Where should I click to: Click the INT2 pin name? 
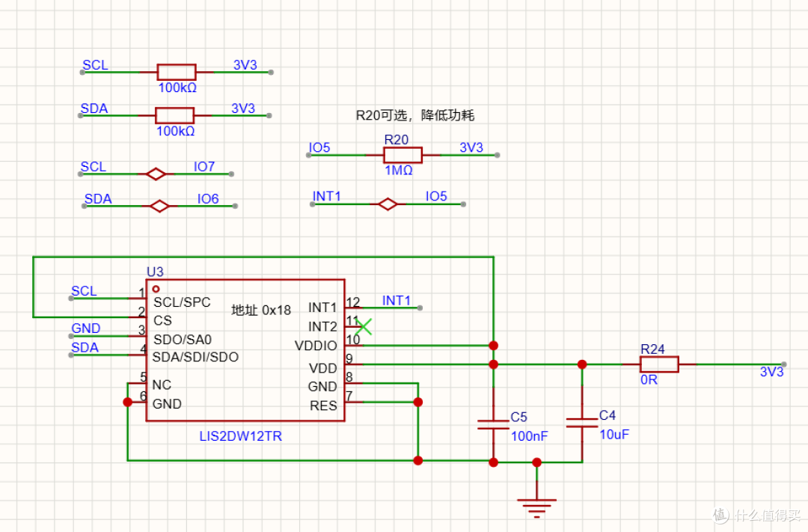[x=322, y=327]
